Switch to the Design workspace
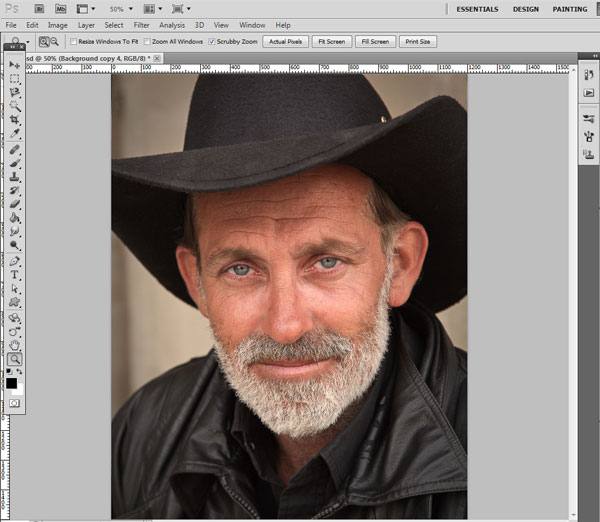This screenshot has height=522, width=600. (525, 9)
